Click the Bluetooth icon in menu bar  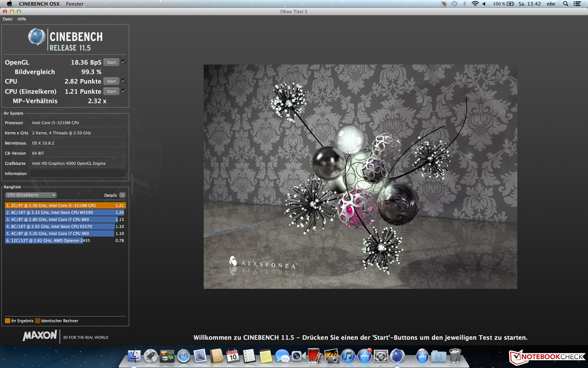click(465, 4)
